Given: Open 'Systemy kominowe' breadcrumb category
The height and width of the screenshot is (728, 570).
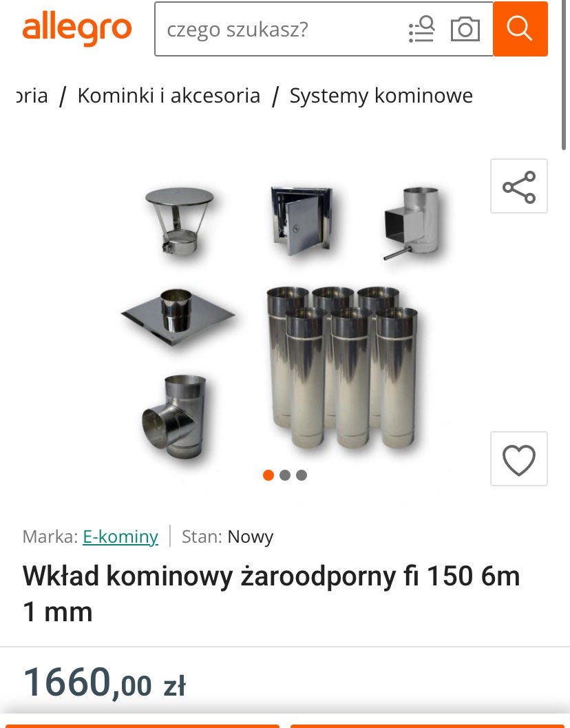Looking at the screenshot, I should [x=381, y=96].
